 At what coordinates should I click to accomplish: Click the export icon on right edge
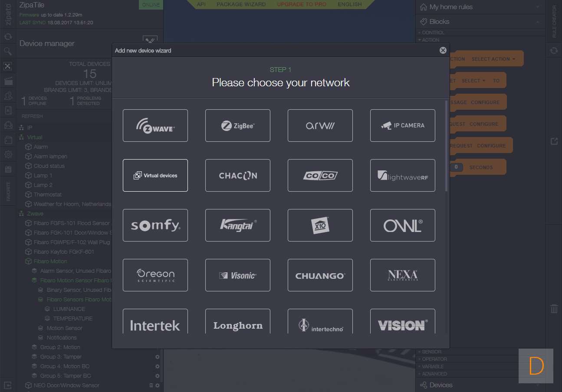coord(554,141)
